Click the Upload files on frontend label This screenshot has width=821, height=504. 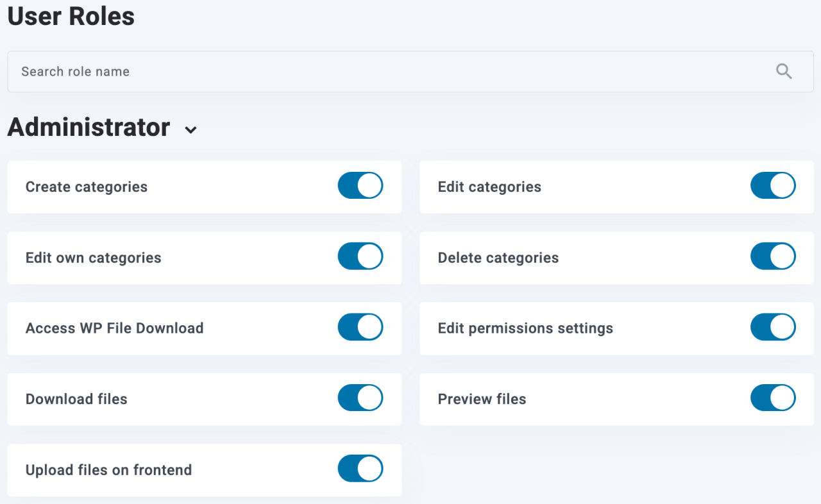108,470
